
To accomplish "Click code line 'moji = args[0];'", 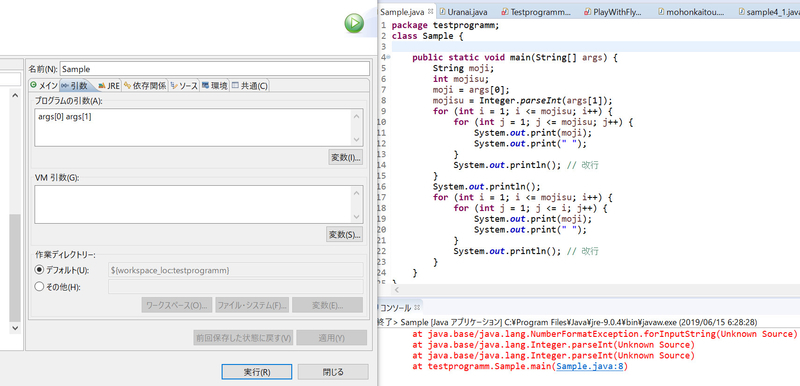I will [471, 90].
